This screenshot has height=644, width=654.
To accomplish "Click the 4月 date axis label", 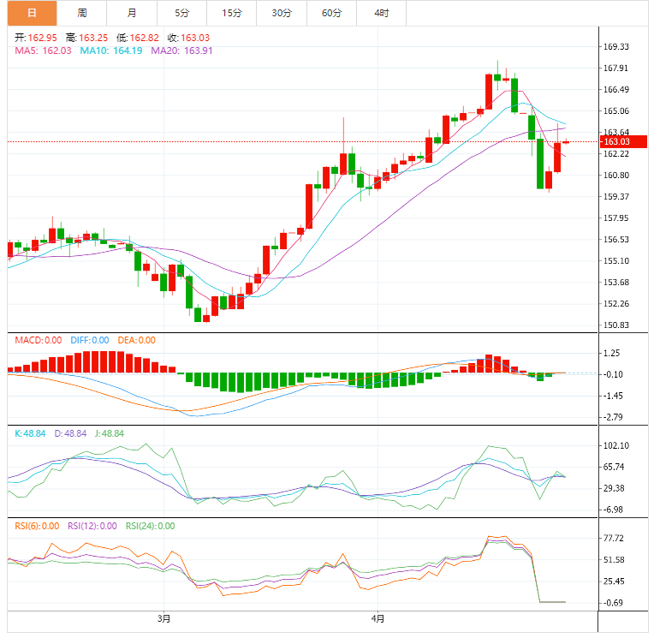I will (378, 619).
